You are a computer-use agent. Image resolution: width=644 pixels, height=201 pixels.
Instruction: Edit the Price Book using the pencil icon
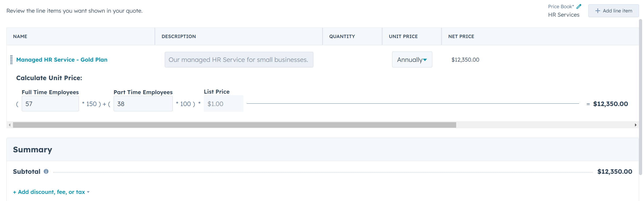[579, 6]
